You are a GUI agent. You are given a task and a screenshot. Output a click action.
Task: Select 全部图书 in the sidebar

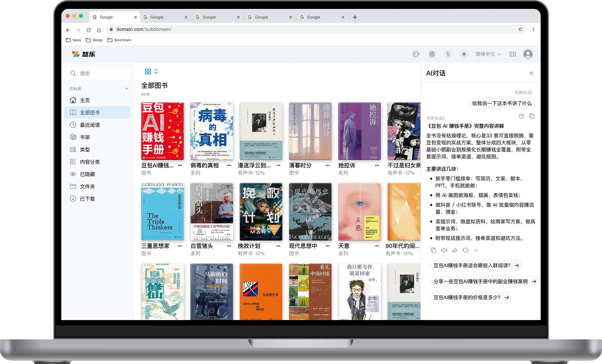pos(98,113)
